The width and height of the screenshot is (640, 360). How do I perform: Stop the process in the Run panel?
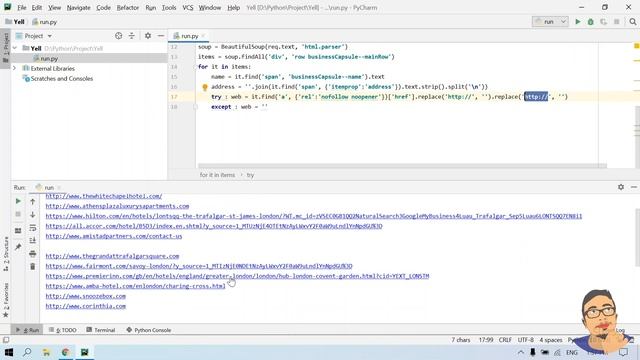(18, 214)
